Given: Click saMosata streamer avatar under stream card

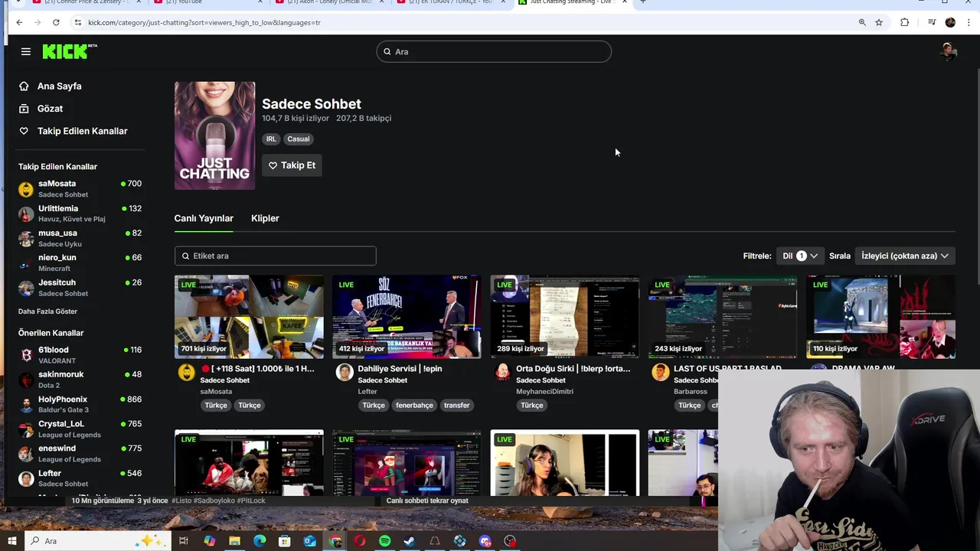Looking at the screenshot, I should (x=187, y=372).
